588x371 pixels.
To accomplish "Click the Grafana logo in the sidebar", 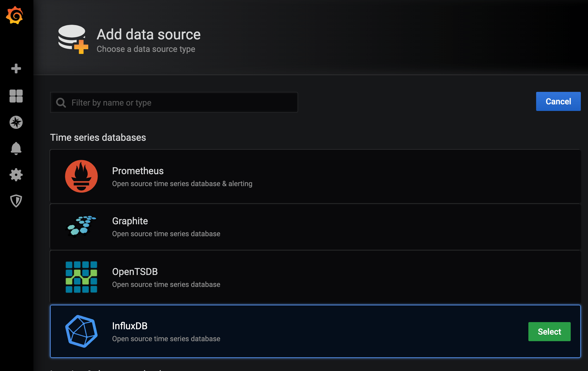I will 15,16.
